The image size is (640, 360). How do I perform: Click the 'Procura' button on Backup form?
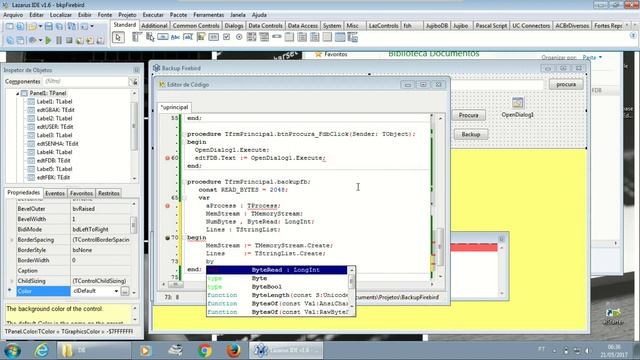pyautogui.click(x=469, y=115)
